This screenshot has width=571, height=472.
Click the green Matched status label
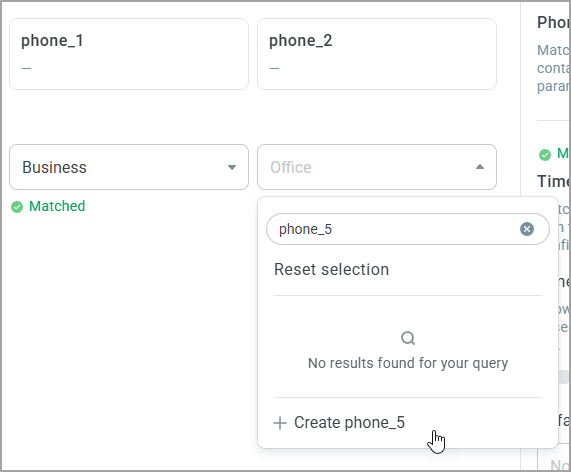pyautogui.click(x=57, y=206)
